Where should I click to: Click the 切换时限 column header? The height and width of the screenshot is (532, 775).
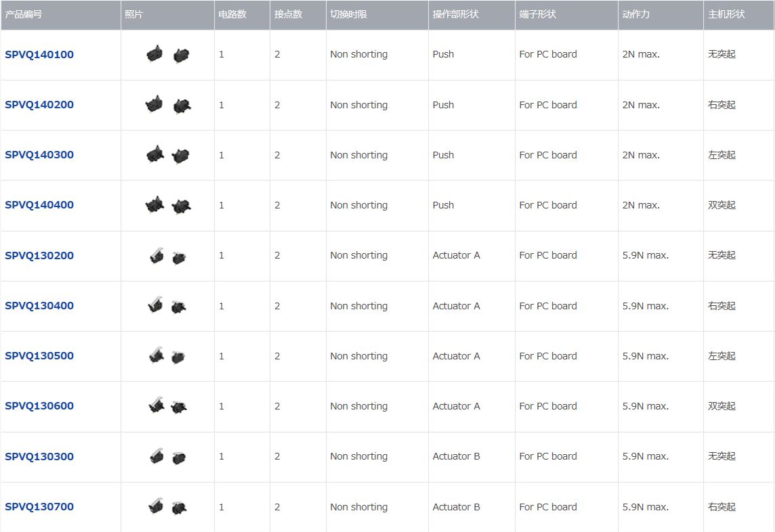click(348, 14)
